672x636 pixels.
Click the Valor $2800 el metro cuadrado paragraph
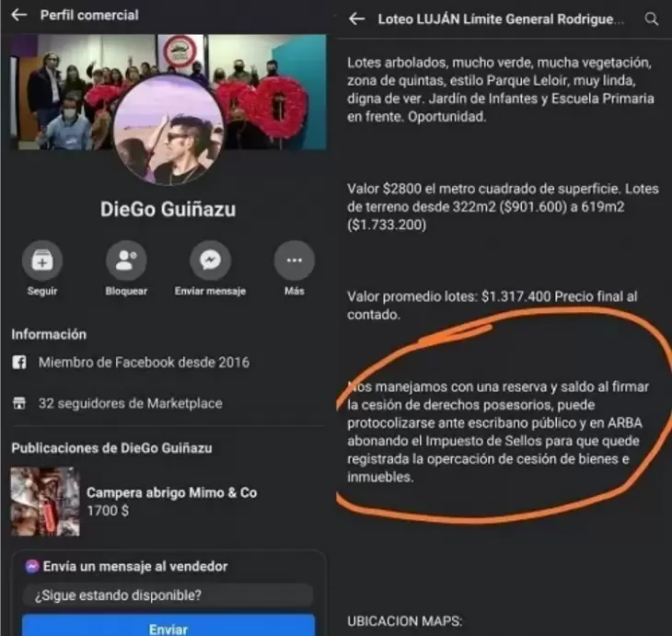pyautogui.click(x=503, y=206)
